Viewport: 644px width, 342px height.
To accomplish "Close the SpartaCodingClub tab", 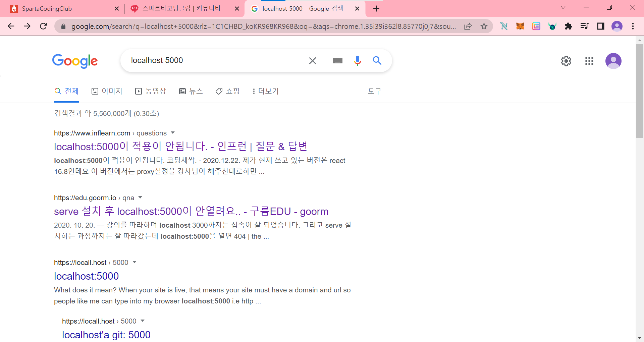I will (x=117, y=9).
